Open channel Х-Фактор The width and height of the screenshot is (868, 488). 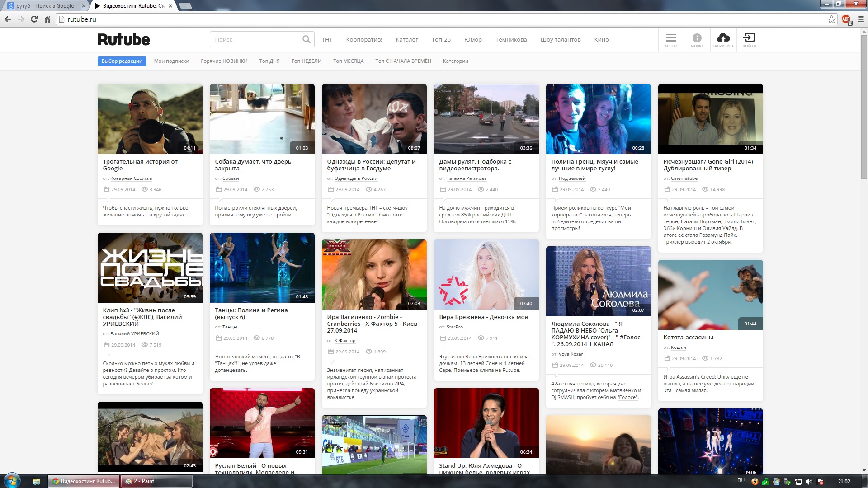point(345,341)
